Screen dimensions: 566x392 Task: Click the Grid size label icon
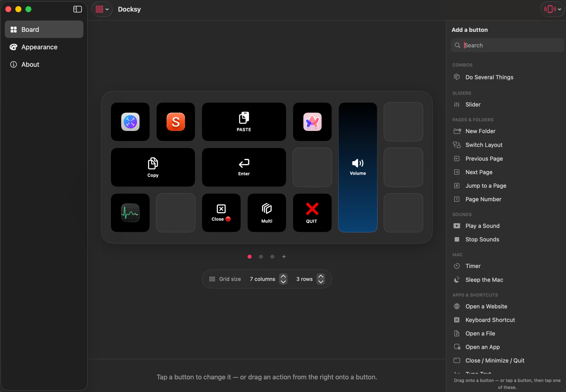(x=212, y=279)
